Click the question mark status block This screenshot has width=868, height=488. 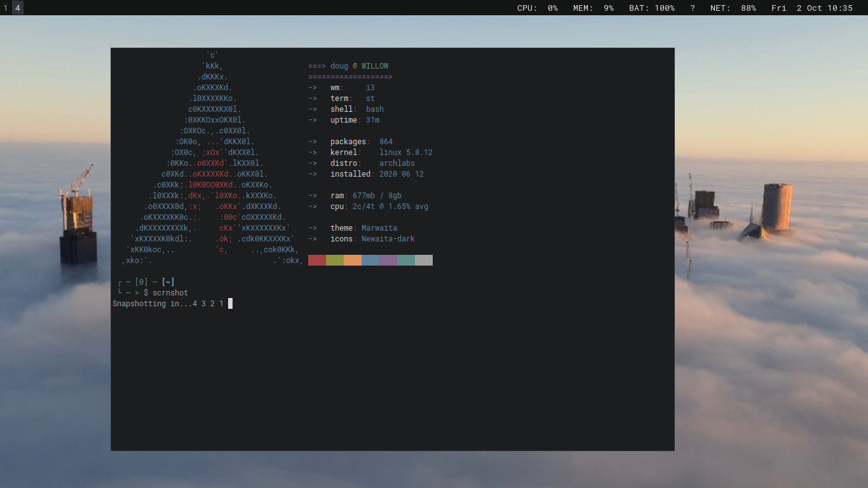pos(693,8)
